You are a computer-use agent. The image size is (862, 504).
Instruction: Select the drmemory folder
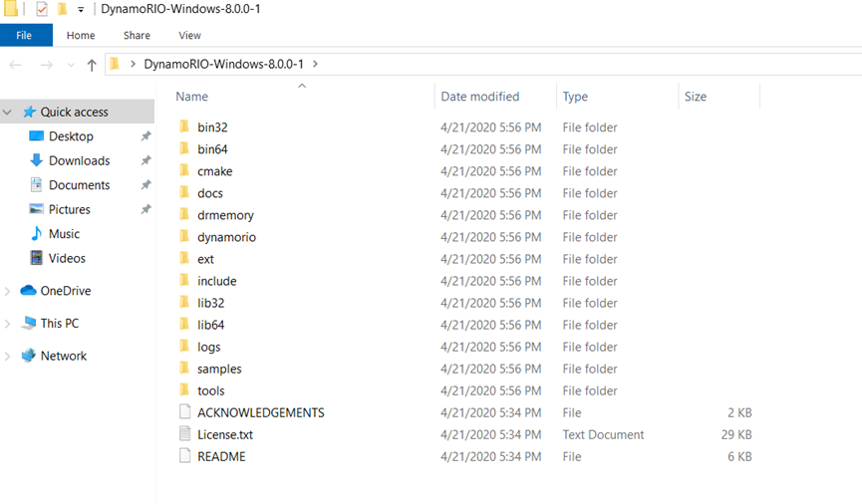coord(225,215)
